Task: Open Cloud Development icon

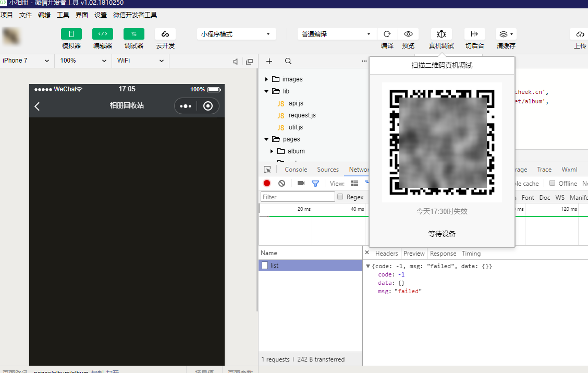Action: click(165, 34)
